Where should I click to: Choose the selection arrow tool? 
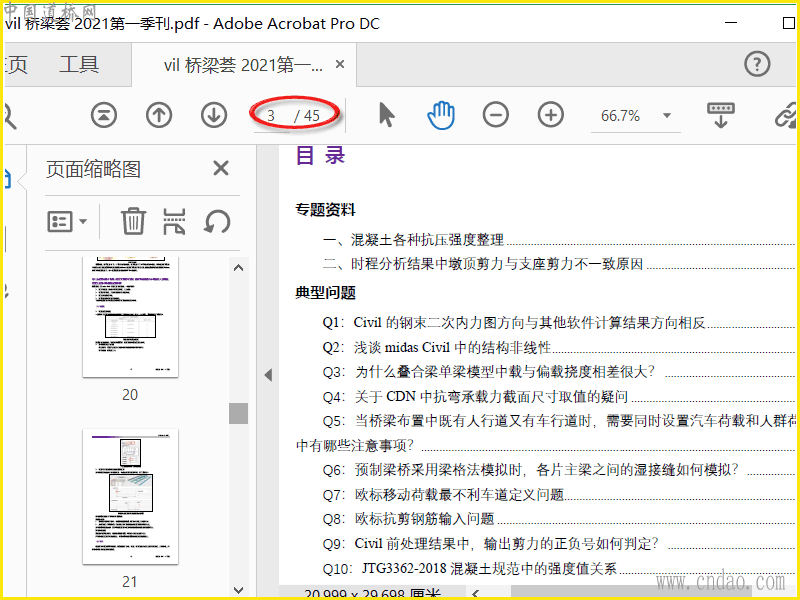point(387,114)
